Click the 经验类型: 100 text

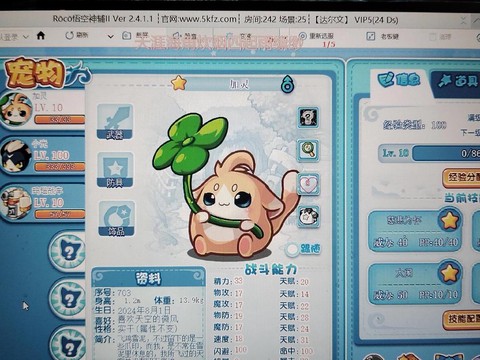tap(415, 125)
